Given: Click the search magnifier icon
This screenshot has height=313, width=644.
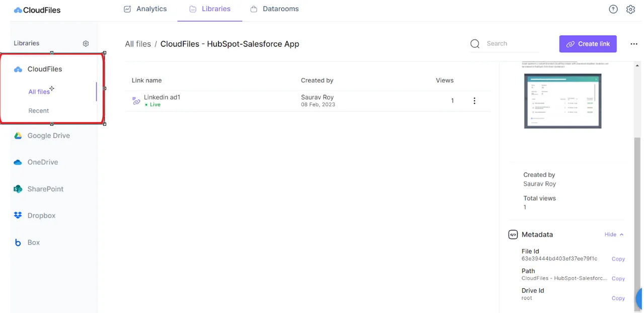Looking at the screenshot, I should click(x=474, y=44).
